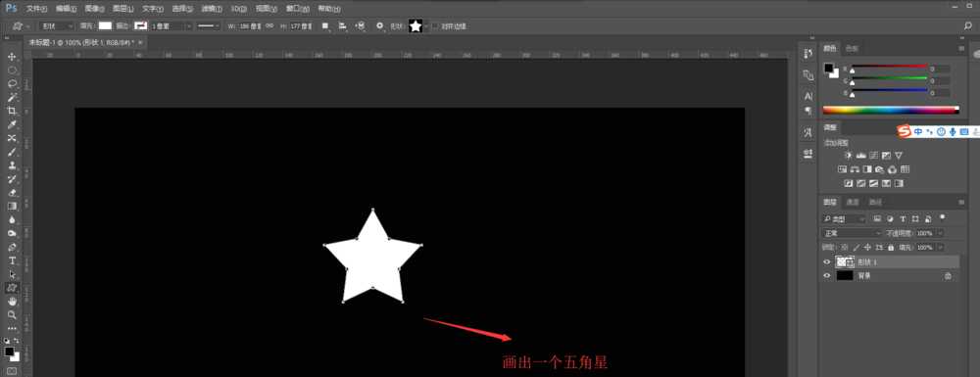The width and height of the screenshot is (980, 377).
Task: Select the Hand tool
Action: 12,302
